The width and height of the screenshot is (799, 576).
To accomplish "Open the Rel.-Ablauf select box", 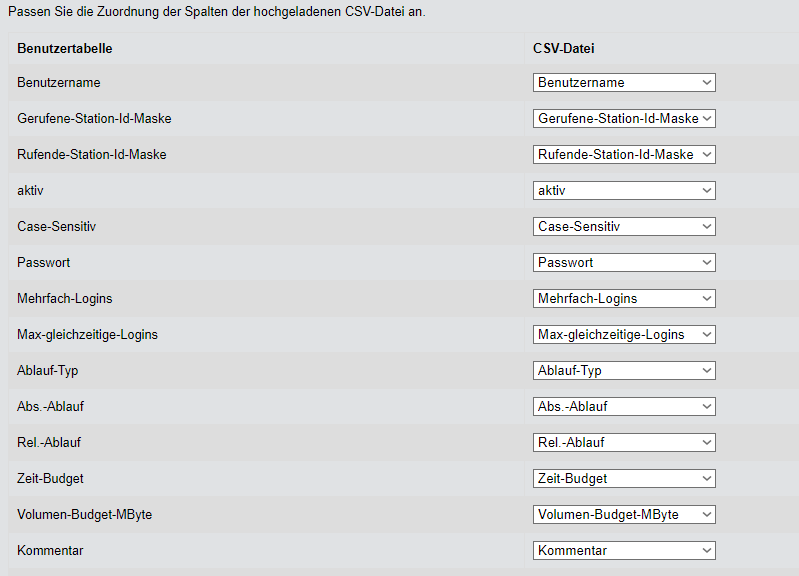I will coord(624,443).
